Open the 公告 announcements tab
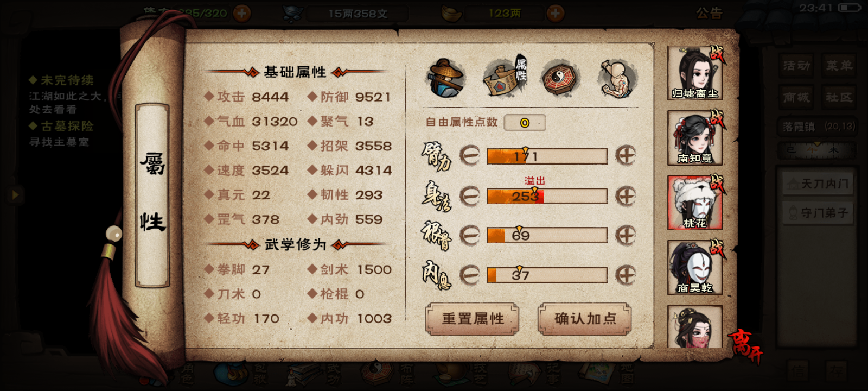This screenshot has width=868, height=391. click(x=709, y=13)
